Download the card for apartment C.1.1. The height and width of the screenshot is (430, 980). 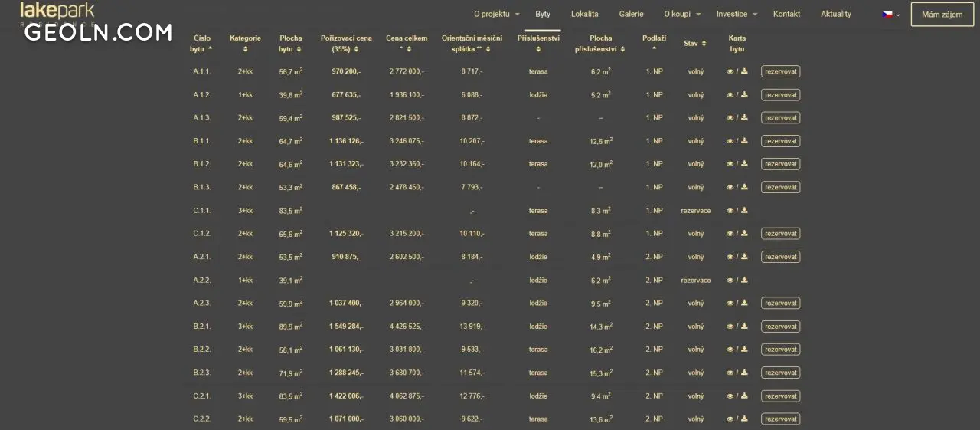(x=744, y=211)
